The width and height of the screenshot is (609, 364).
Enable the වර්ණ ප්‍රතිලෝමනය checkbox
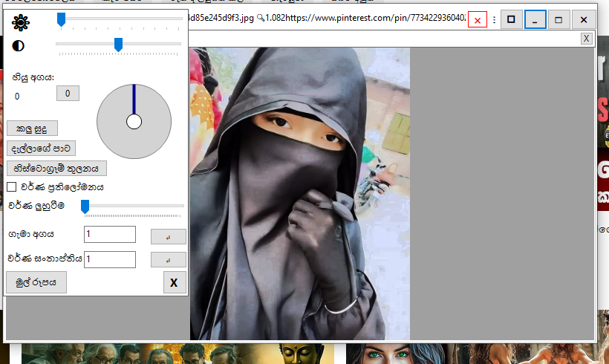(12, 187)
